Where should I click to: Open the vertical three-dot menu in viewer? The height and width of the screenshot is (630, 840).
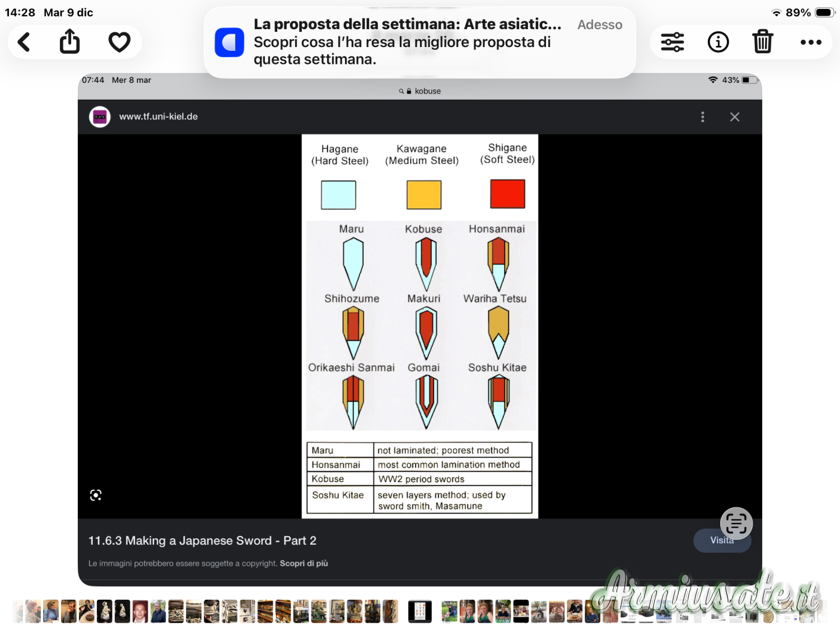(x=703, y=116)
